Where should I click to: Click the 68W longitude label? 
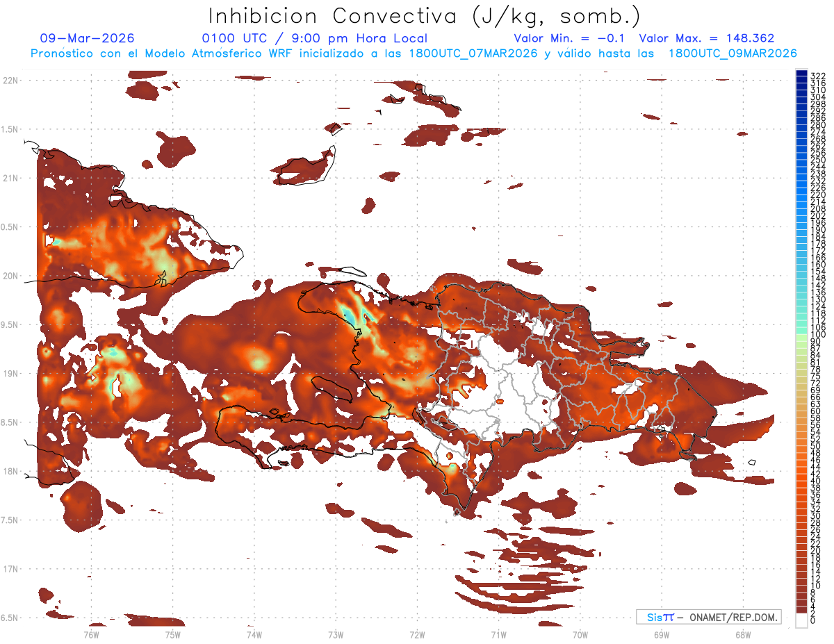[743, 634]
